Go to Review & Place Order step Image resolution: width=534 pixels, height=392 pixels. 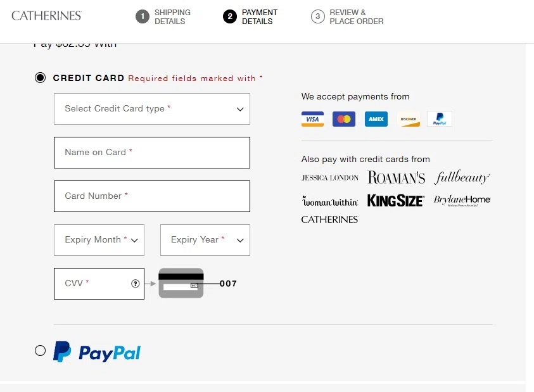(348, 16)
